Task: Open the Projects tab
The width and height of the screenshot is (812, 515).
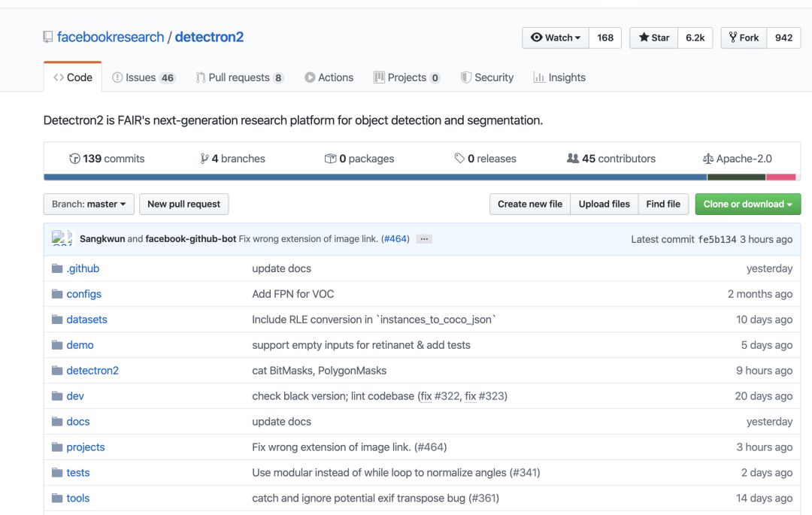Action: pos(407,77)
